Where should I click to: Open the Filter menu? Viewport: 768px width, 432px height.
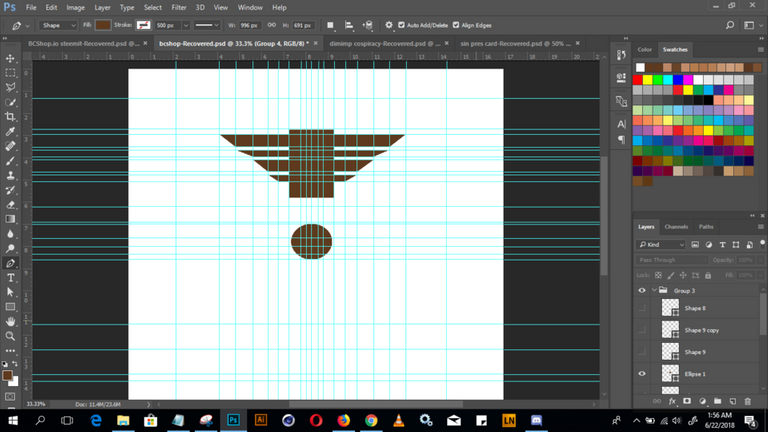(178, 7)
